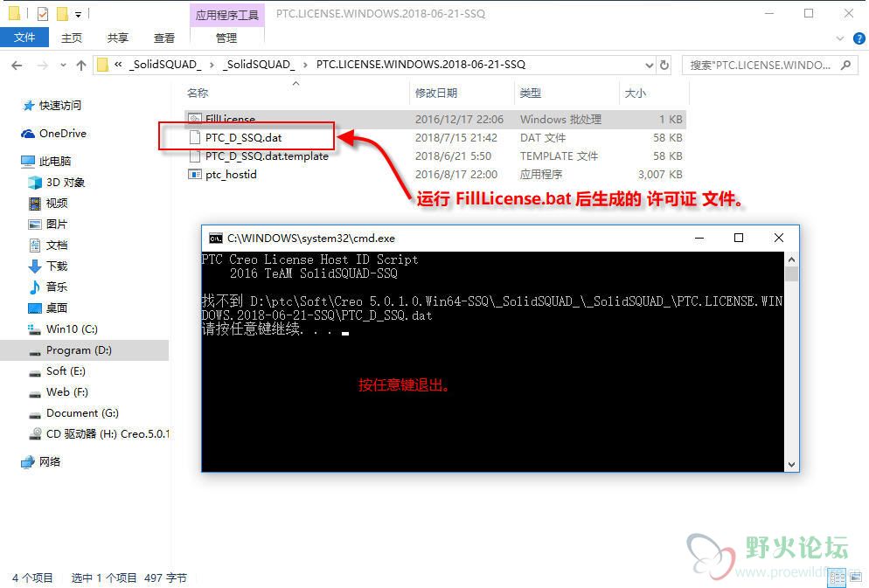Sort files by 名称 column header
869x588 pixels.
click(198, 93)
